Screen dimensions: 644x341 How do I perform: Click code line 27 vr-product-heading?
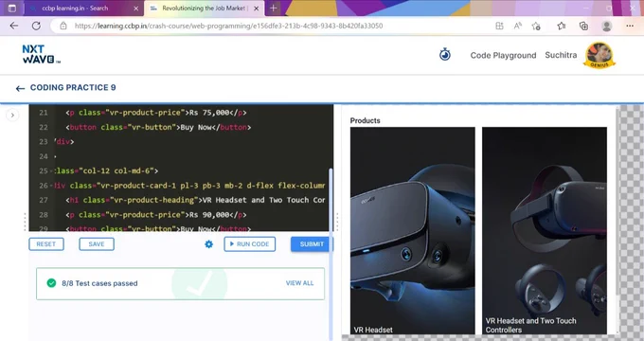point(195,200)
